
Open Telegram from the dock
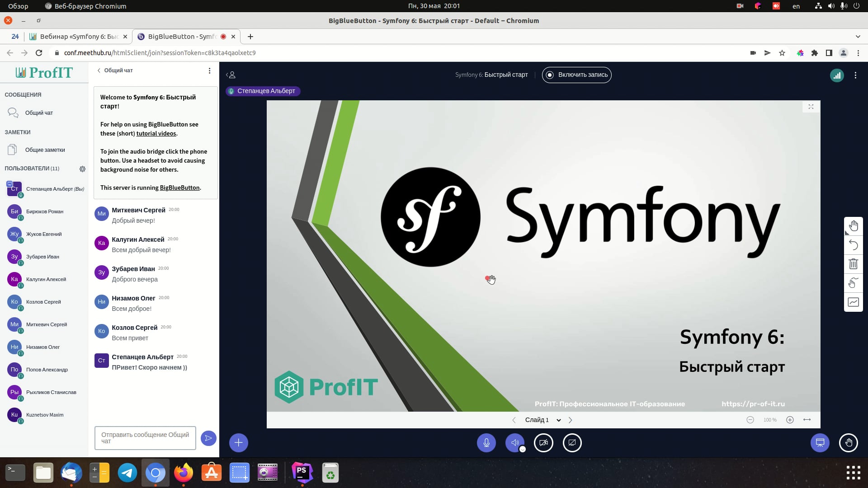coord(127,473)
